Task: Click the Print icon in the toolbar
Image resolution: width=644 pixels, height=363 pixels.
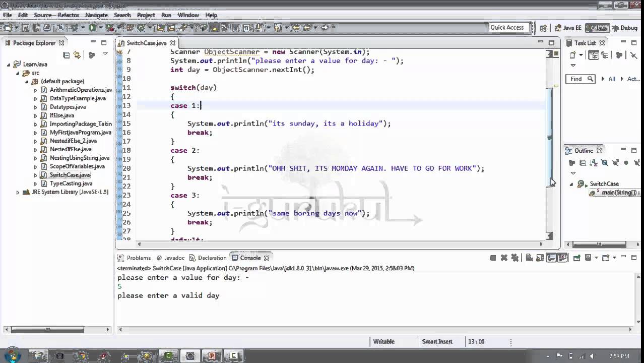Action: pyautogui.click(x=47, y=28)
